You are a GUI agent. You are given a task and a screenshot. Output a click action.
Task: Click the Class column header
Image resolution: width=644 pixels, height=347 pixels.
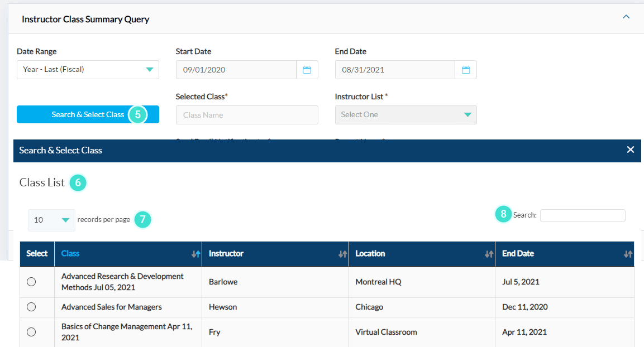point(70,253)
